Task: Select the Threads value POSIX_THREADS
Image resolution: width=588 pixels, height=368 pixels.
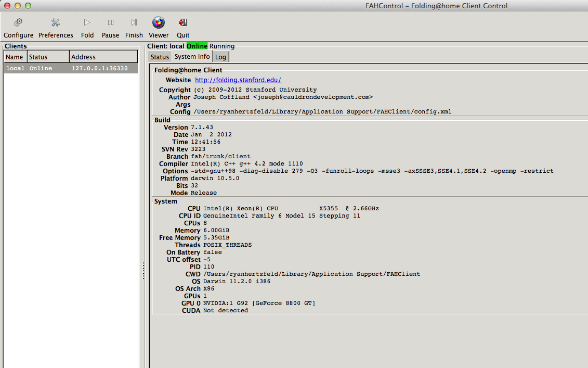Action: tap(228, 245)
